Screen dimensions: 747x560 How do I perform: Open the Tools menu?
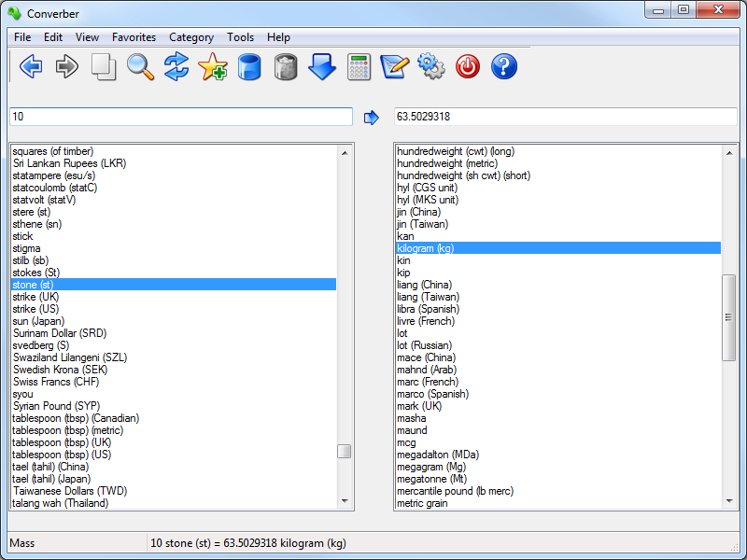pyautogui.click(x=240, y=37)
